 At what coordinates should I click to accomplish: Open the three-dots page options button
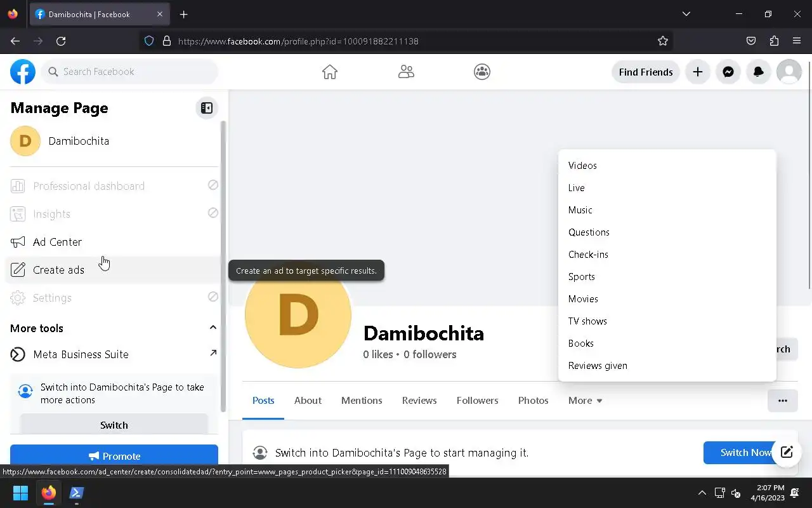click(783, 401)
